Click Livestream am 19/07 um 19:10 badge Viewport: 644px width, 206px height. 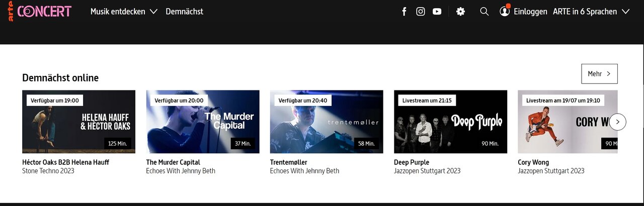(x=563, y=100)
